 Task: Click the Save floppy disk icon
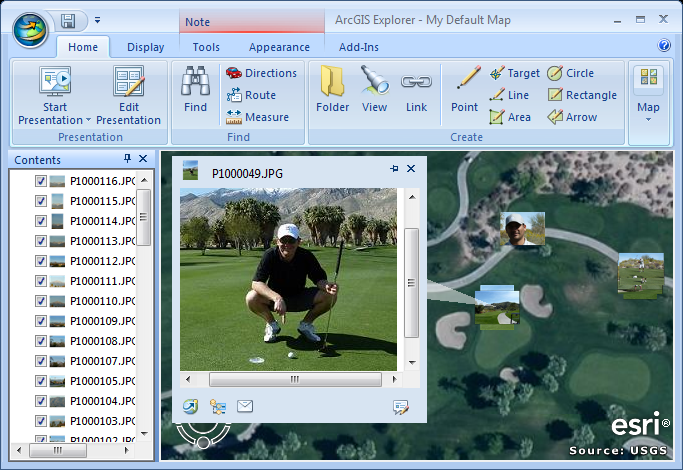point(68,20)
